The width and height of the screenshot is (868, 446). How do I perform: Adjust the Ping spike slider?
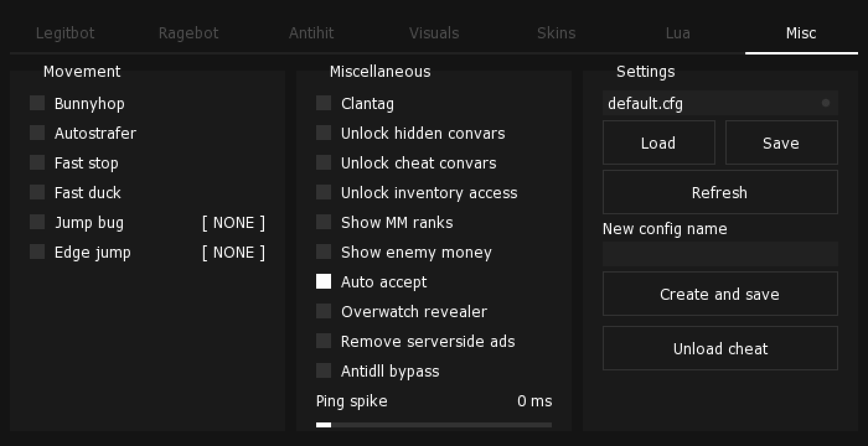coord(434,425)
